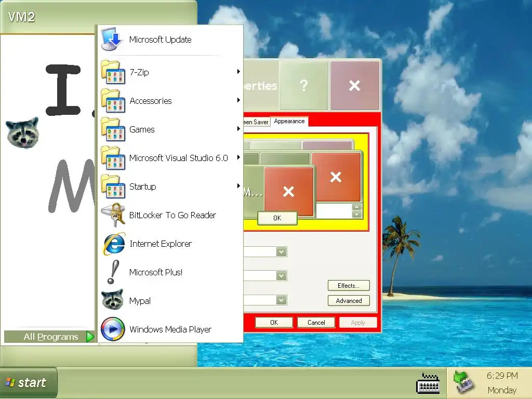This screenshot has width=532, height=399.
Task: Click preview window scrollbar up arrow
Action: click(356, 207)
